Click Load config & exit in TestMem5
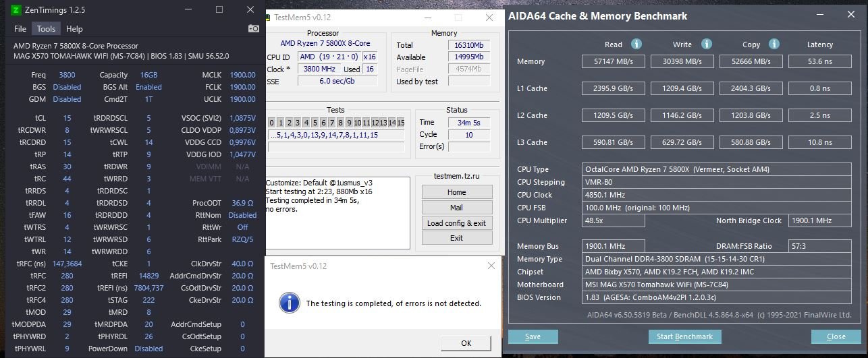Image resolution: width=868 pixels, height=358 pixels. point(457,222)
